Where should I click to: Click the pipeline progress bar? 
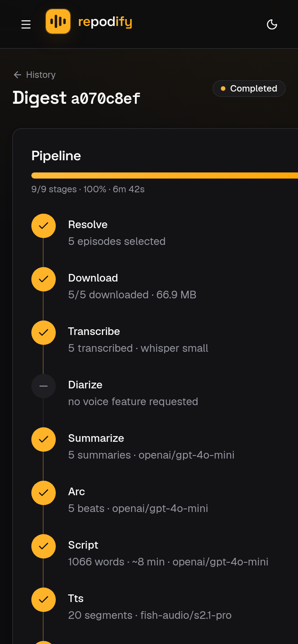click(x=165, y=175)
